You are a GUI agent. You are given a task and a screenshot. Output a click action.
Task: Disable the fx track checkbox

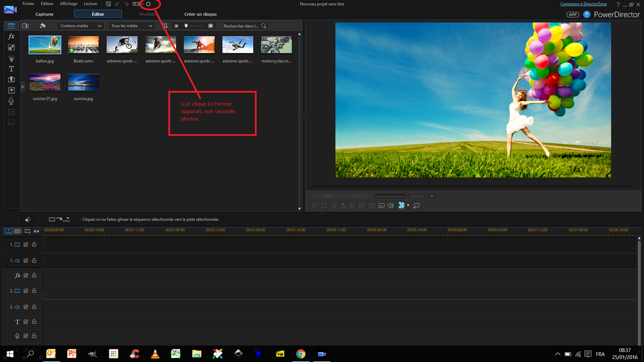point(26,275)
